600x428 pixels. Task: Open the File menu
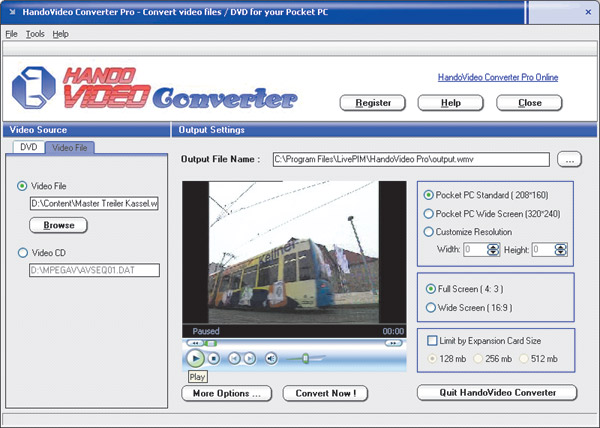11,34
